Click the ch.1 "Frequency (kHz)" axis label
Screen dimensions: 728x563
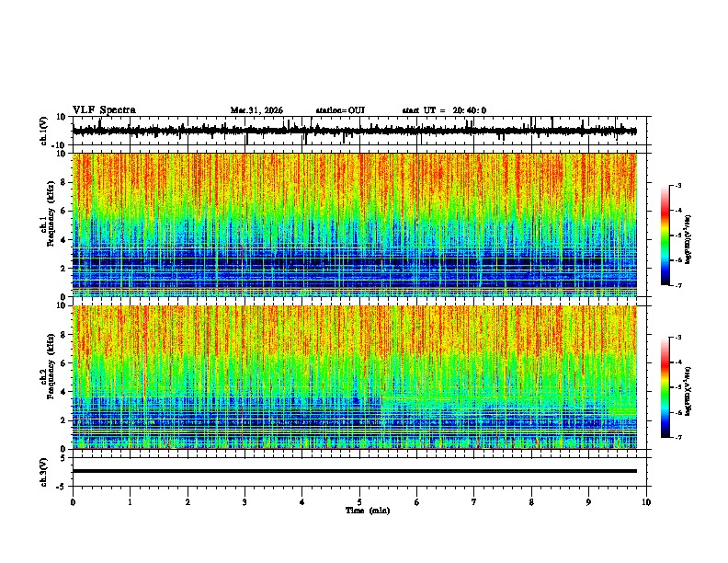point(51,213)
